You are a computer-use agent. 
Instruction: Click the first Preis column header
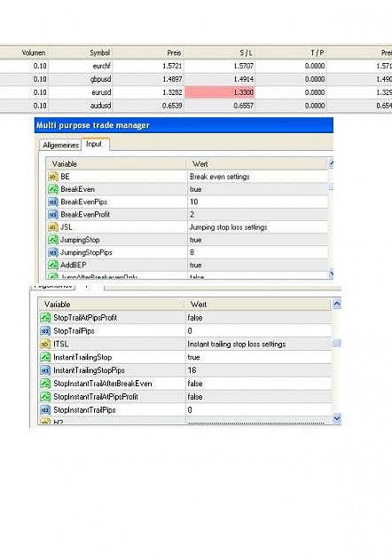[x=148, y=52]
